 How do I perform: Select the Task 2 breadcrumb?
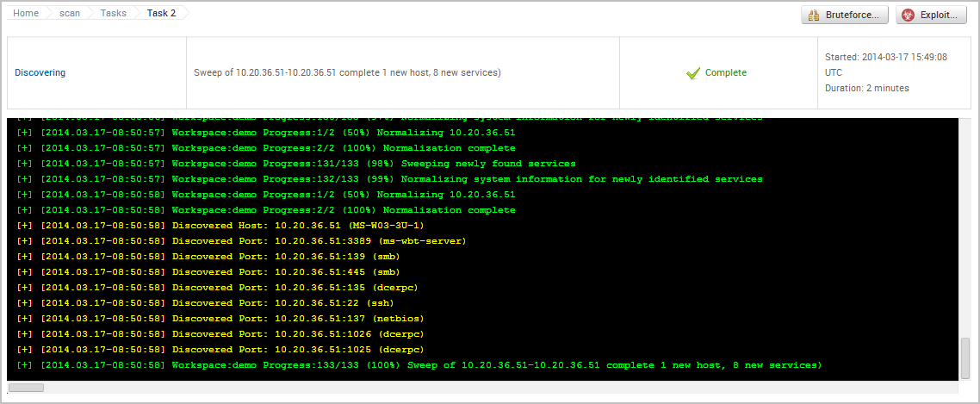coord(161,13)
